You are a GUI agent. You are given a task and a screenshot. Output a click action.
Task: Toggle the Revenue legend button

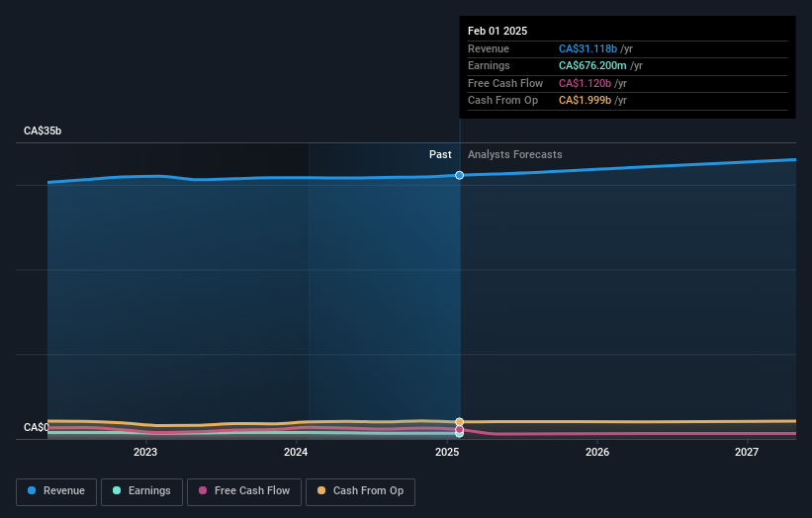tap(56, 491)
